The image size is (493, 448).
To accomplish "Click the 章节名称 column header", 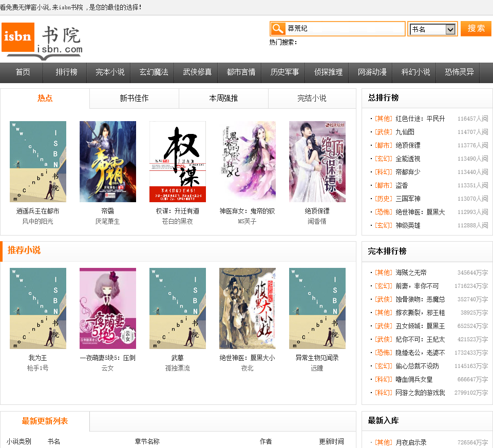I will pyautogui.click(x=147, y=441).
